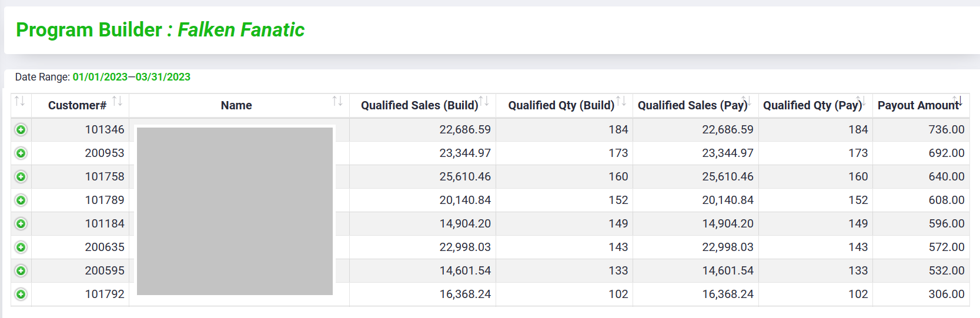
Task: Click sort arrows in first column header
Action: tap(19, 101)
